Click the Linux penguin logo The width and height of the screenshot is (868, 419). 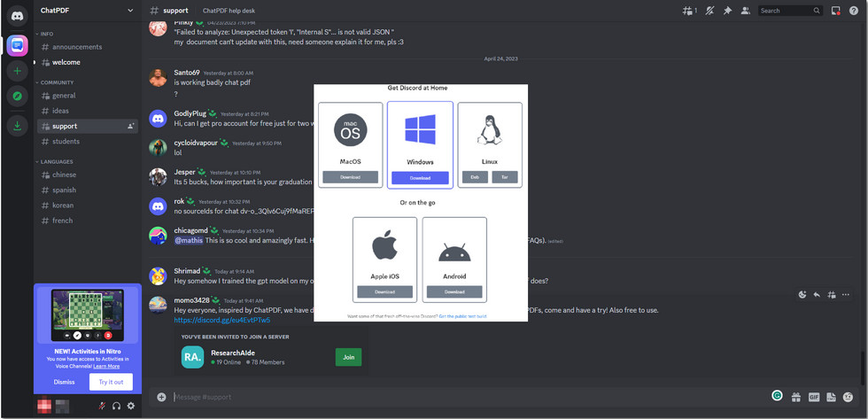(x=490, y=130)
